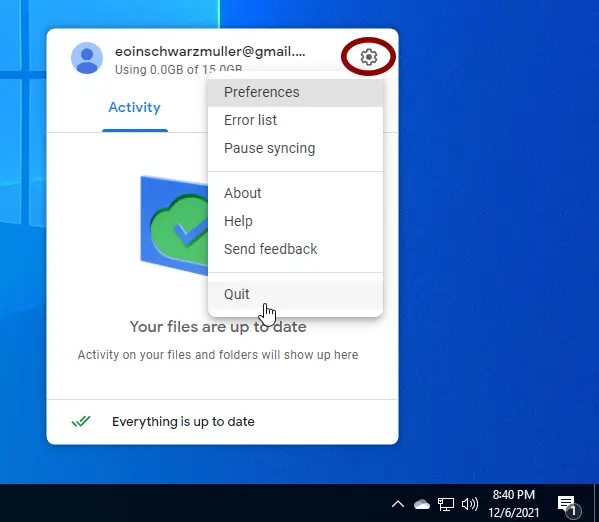Screen dimensions: 599x522
Task: Select Help in the dropdown
Action: [295, 221]
